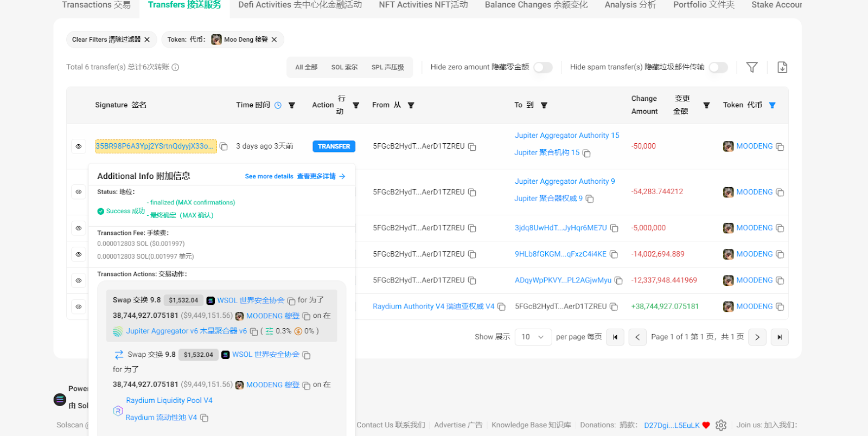Copy the 35BR98P6 transaction signature
Screen dimensions: 868x436
point(224,146)
